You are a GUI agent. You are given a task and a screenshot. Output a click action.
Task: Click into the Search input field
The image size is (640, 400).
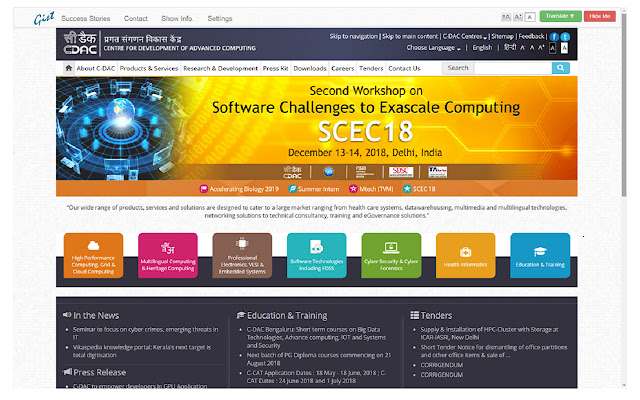pos(513,68)
